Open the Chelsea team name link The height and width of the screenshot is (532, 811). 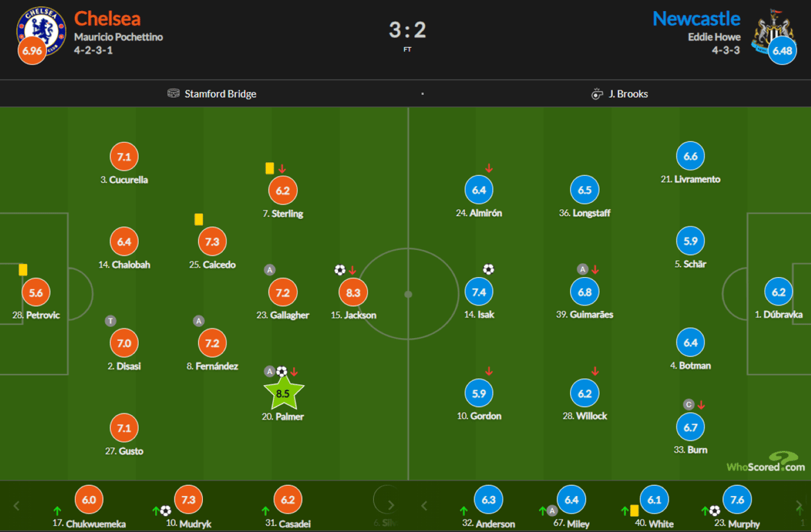click(107, 18)
